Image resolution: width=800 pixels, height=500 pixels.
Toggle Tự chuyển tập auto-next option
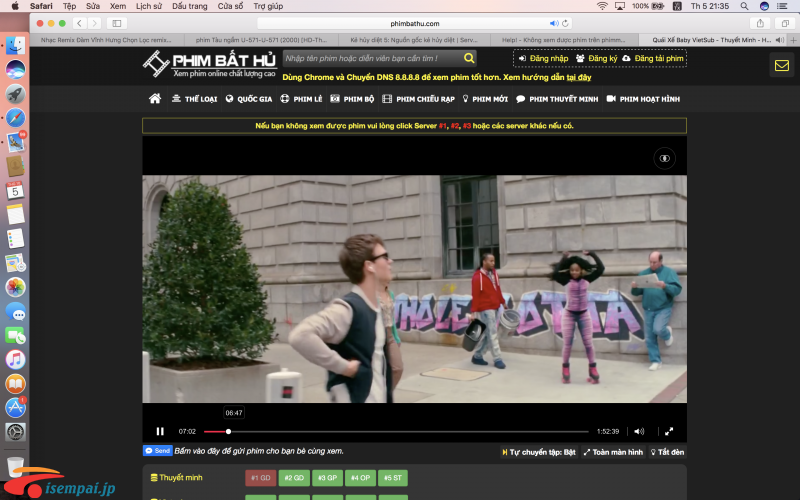click(x=539, y=452)
